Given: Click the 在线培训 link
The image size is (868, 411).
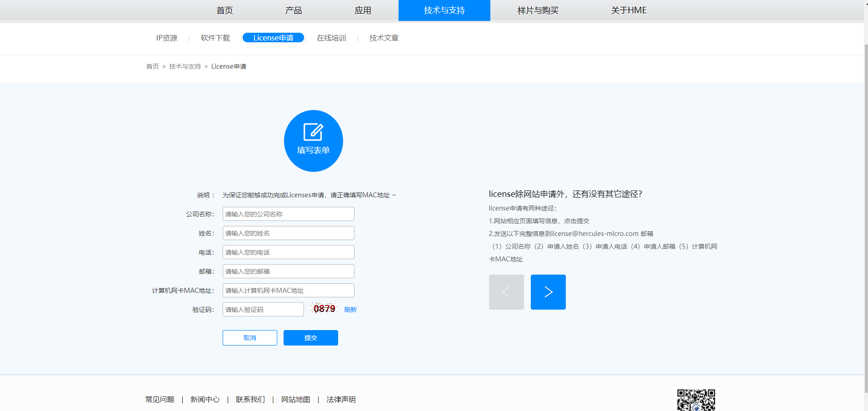Looking at the screenshot, I should pos(331,38).
